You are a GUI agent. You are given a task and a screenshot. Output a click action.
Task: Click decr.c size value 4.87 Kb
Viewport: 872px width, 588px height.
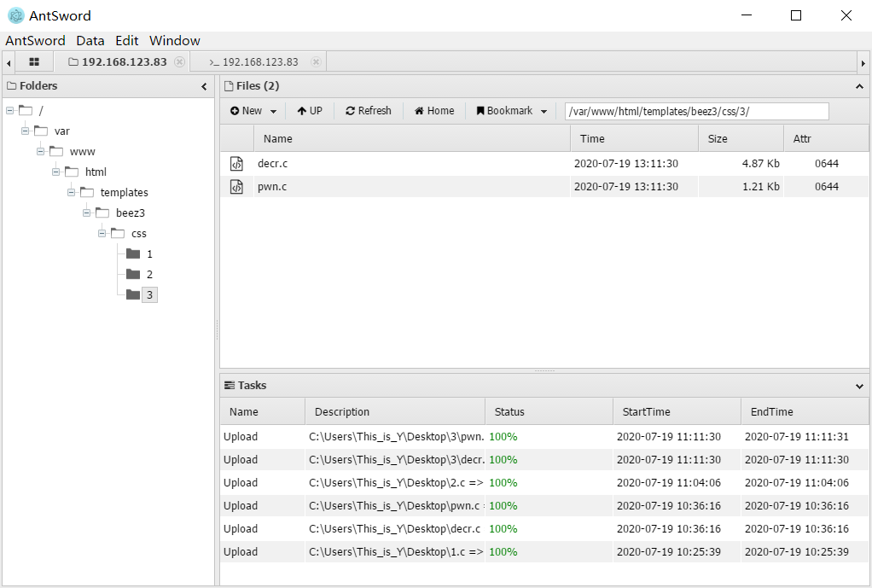click(x=760, y=164)
